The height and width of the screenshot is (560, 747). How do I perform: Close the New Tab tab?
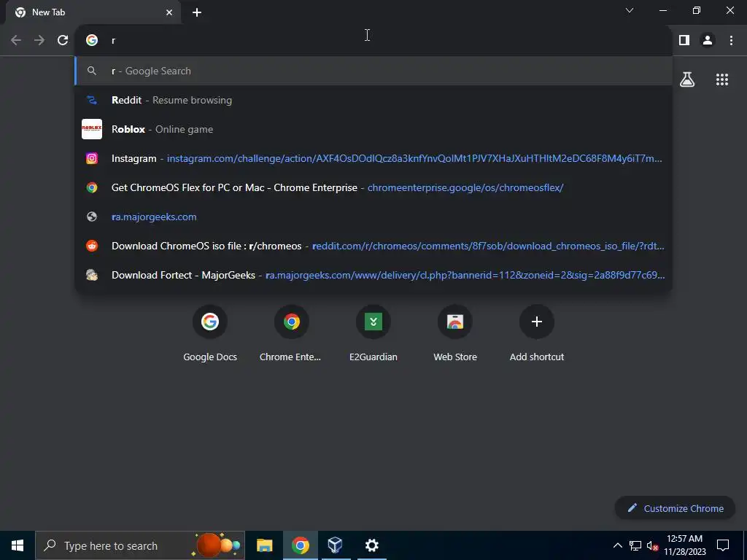(x=169, y=12)
